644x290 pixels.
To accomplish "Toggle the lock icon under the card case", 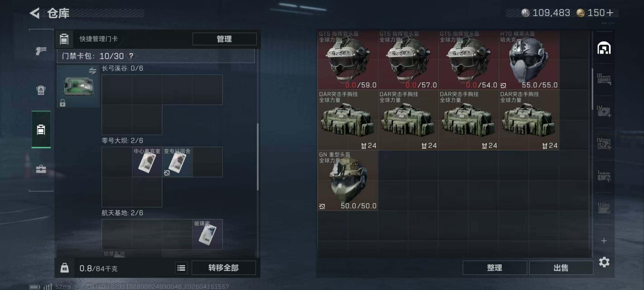I will click(62, 103).
